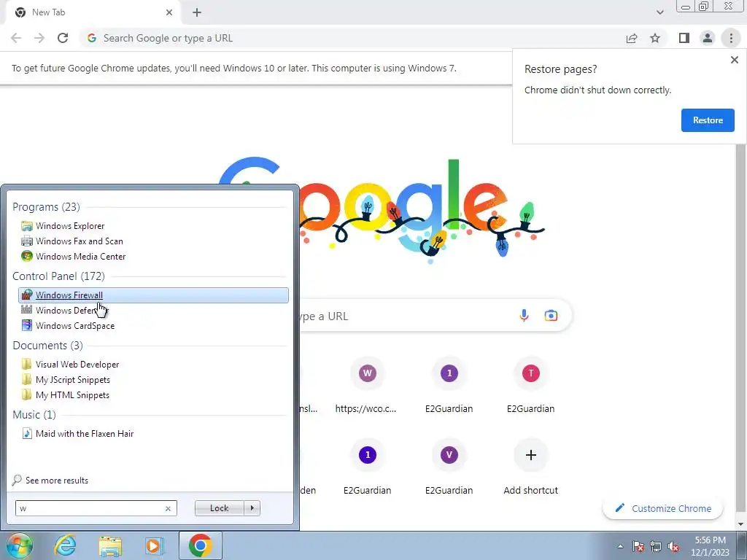Open the tab search chevron
The height and width of the screenshot is (560, 747).
coord(659,12)
